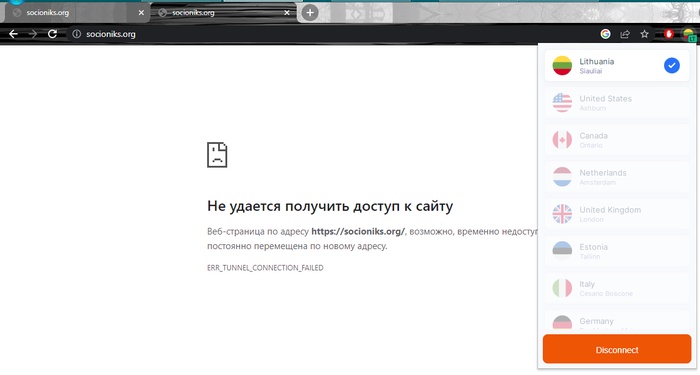This screenshot has width=700, height=375.
Task: Share this page via share icon
Action: 625,34
